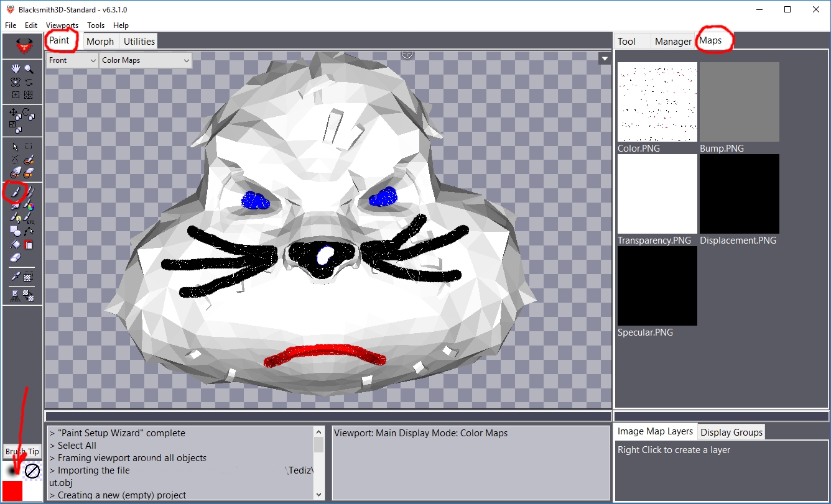Switch to the Display Groups tab
This screenshot has height=504, width=831.
(731, 432)
